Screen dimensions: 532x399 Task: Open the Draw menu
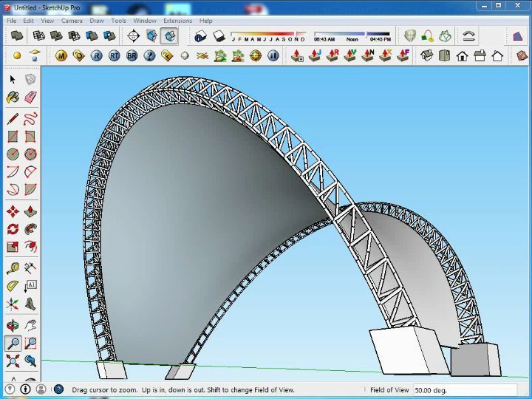(x=97, y=21)
